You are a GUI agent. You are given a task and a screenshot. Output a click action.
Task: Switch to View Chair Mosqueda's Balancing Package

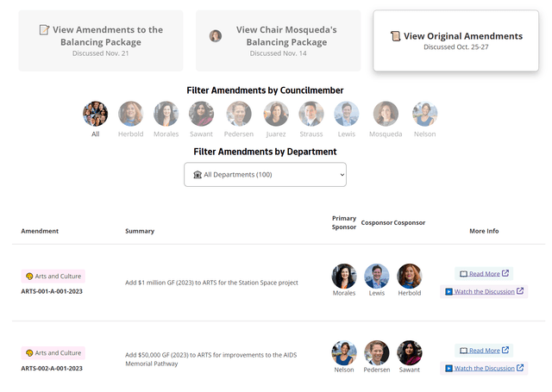(x=278, y=40)
